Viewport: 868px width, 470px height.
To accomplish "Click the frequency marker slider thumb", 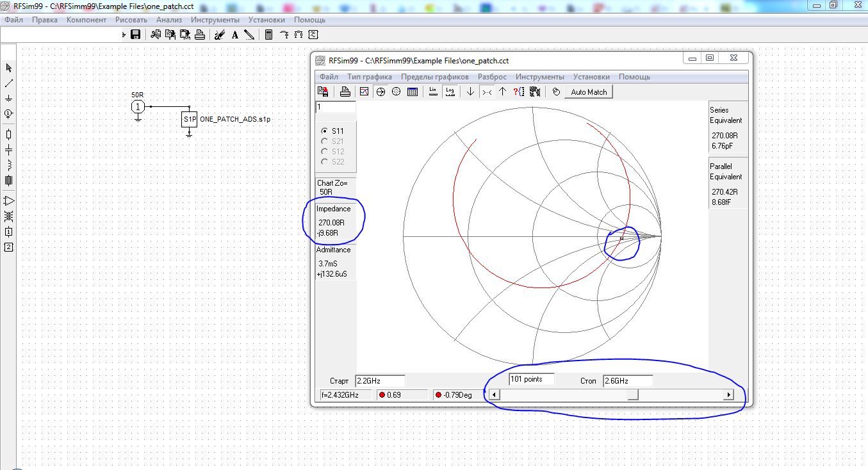I will [x=632, y=395].
